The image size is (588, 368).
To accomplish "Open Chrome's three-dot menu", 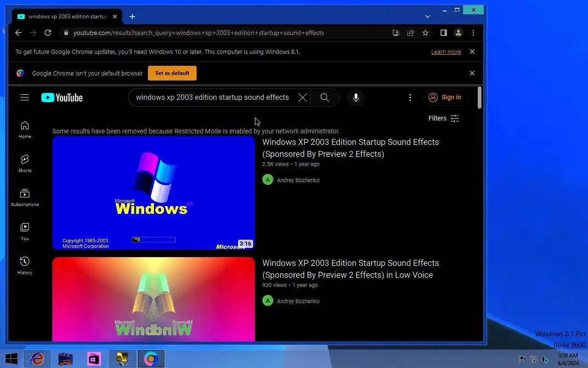I will 473,33.
